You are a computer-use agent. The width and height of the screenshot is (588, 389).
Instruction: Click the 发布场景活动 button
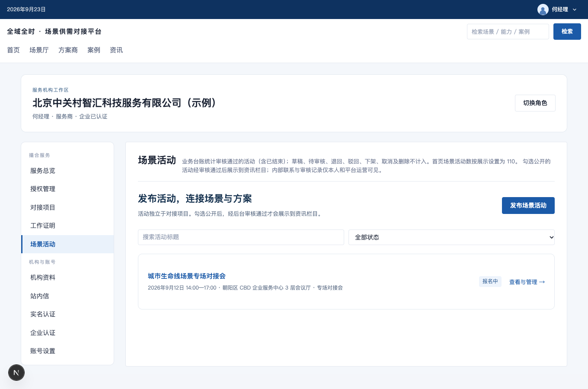[528, 206]
